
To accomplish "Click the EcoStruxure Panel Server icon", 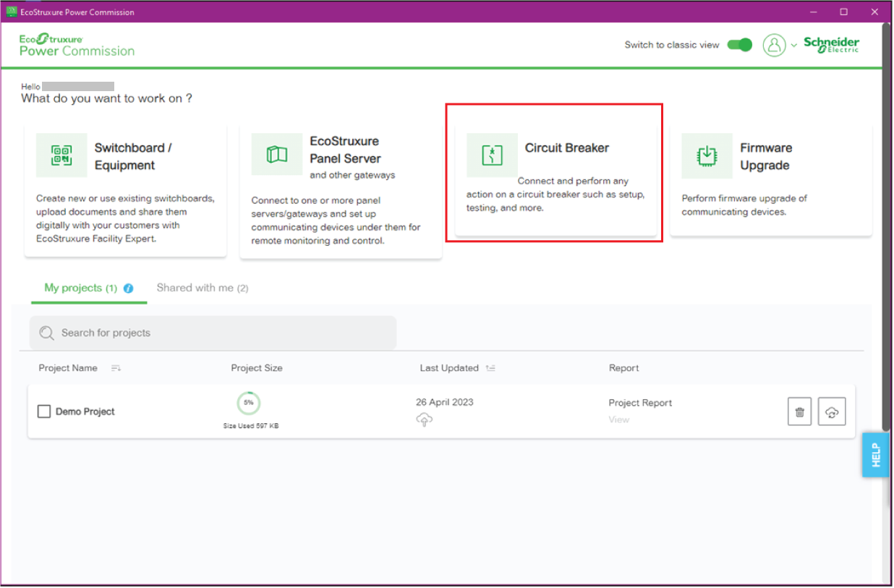I will [277, 154].
